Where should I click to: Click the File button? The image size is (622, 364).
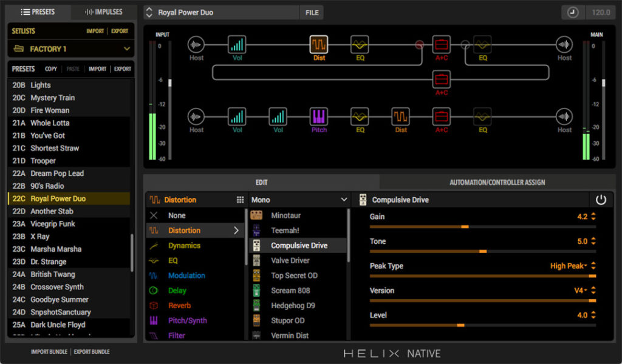[x=312, y=12]
